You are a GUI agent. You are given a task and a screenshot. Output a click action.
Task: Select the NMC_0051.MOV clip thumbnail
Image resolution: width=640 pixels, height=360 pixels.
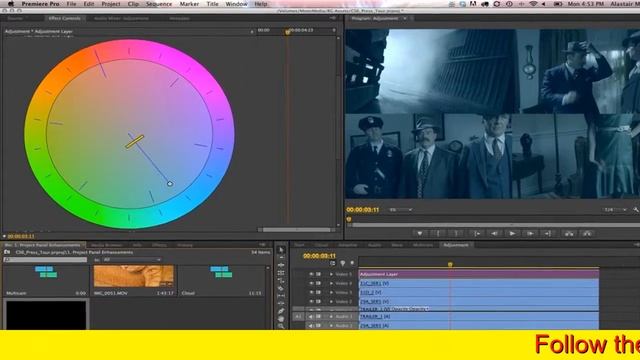[x=133, y=276]
